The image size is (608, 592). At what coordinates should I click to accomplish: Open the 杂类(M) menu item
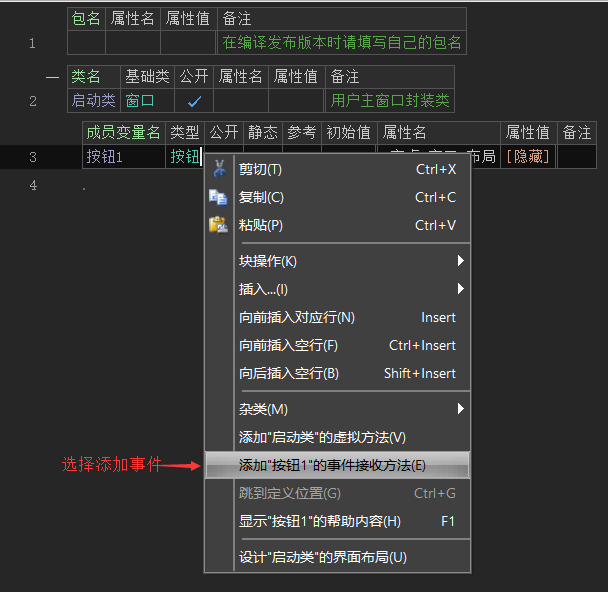337,409
